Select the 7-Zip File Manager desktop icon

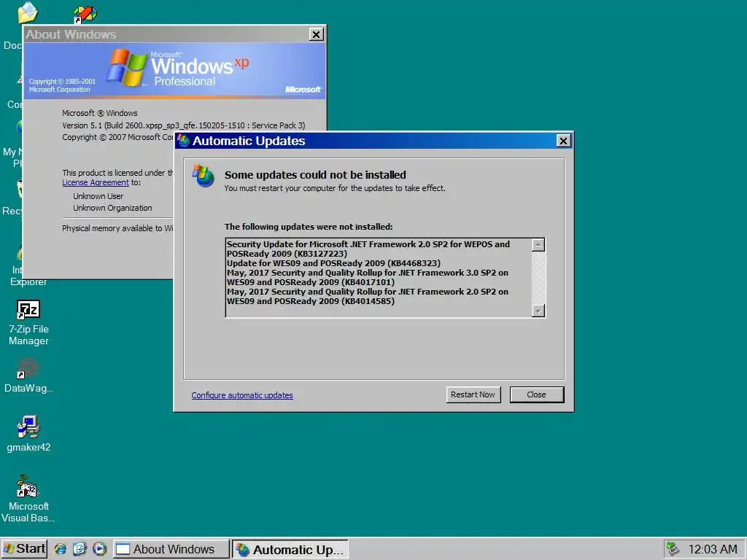pos(28,323)
